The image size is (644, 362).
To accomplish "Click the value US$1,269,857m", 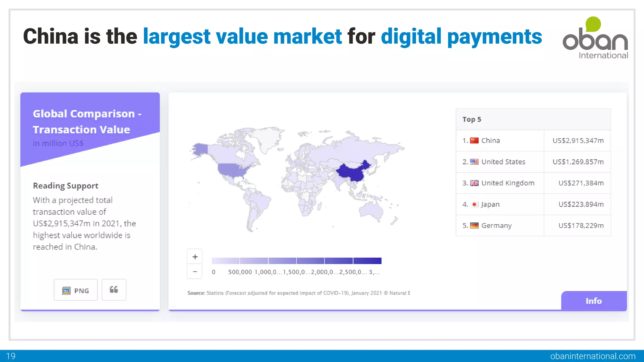I will (578, 162).
